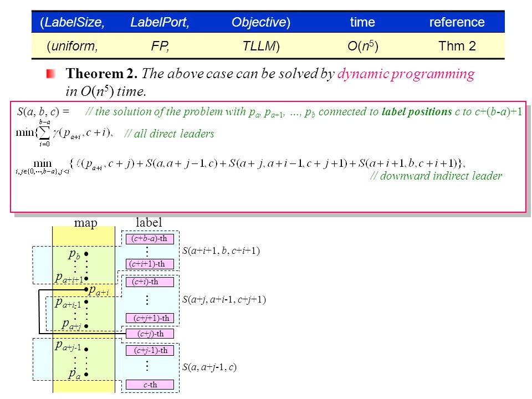Click the summation formula with γ term

point(64,132)
